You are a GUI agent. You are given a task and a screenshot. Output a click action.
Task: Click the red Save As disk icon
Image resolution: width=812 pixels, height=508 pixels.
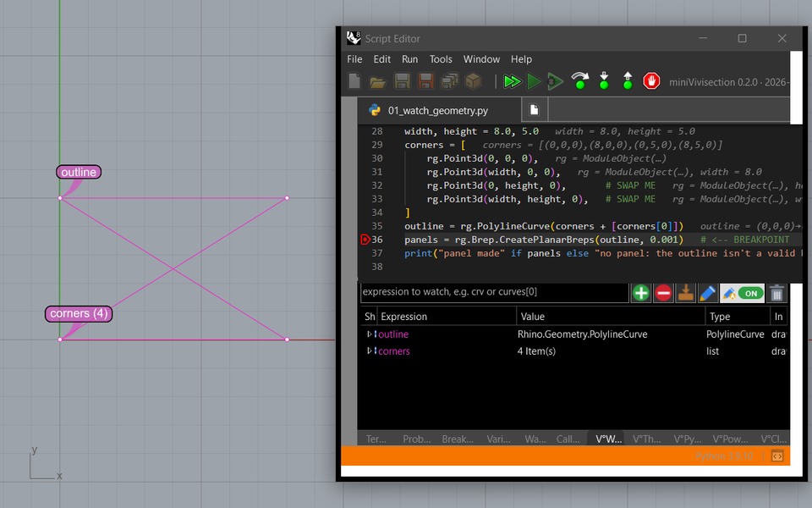tap(425, 81)
